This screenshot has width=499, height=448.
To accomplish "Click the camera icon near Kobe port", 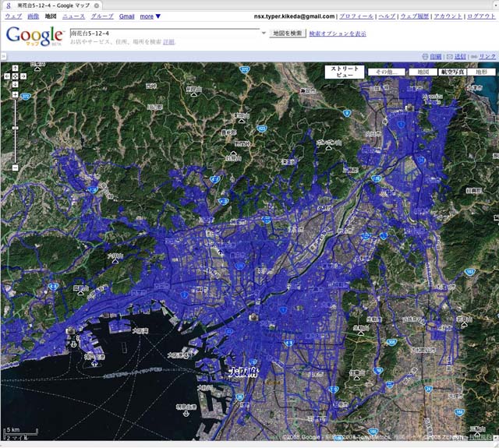I will (x=70, y=331).
